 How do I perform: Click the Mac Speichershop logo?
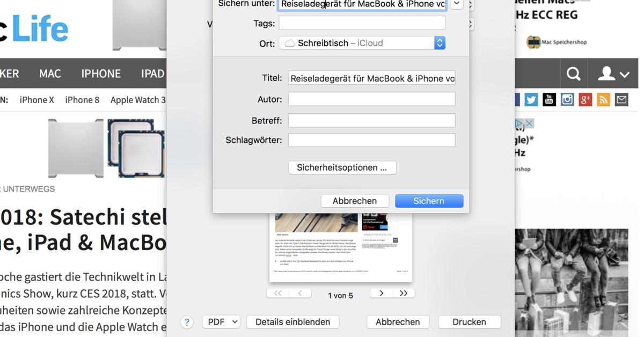click(557, 42)
